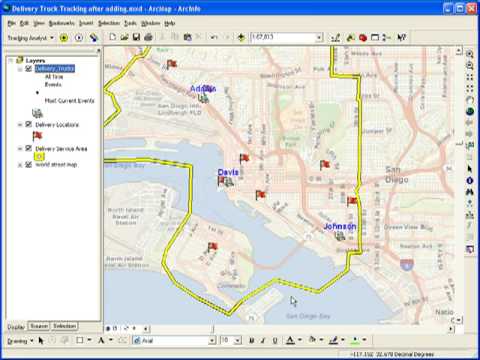Select the Select Elements arrow tool on Tools bar
Image resolution: width=480 pixels, height=360 pixels.
tap(470, 169)
